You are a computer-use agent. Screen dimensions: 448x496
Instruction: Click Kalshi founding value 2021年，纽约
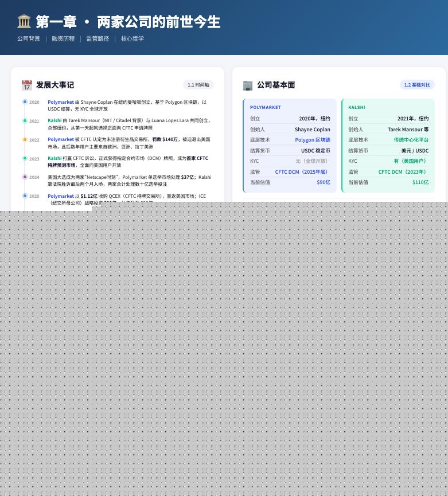(413, 119)
